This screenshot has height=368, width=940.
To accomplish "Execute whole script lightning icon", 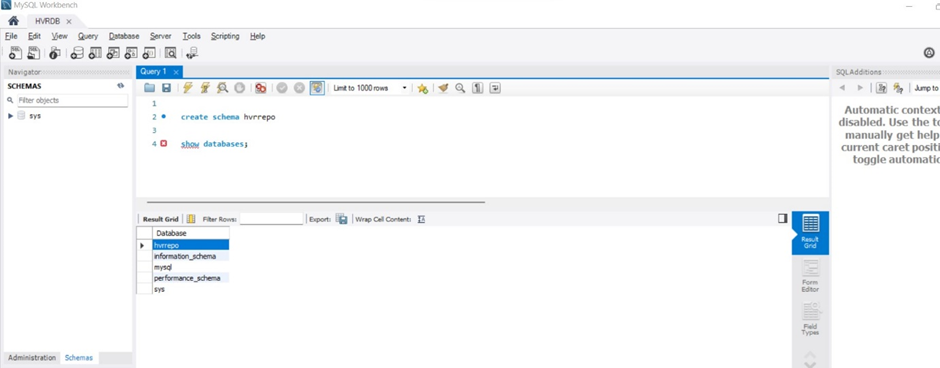I will click(188, 88).
